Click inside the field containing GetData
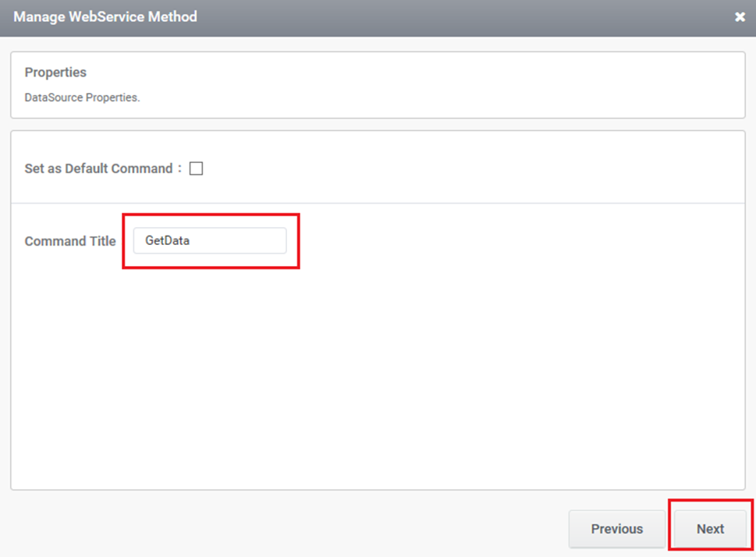 210,240
